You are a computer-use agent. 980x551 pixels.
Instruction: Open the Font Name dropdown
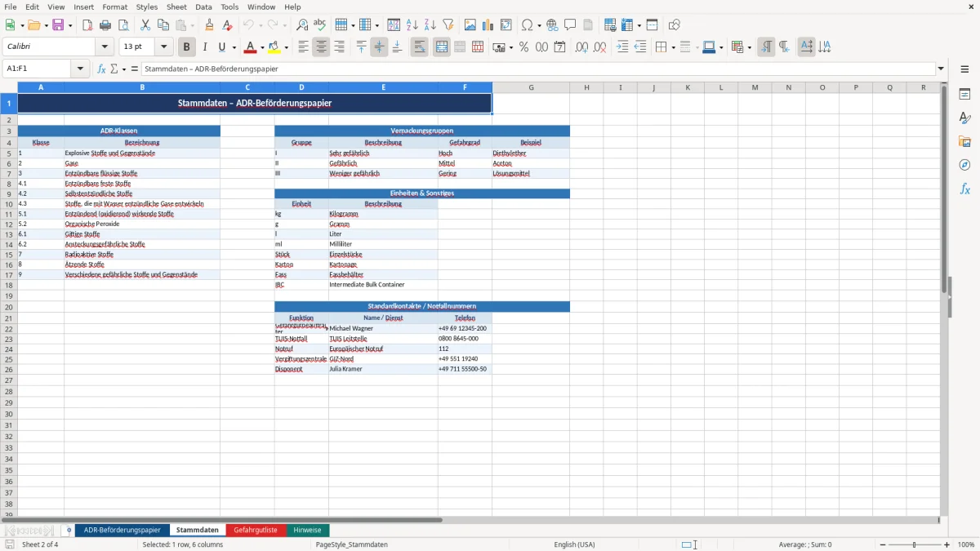(105, 47)
